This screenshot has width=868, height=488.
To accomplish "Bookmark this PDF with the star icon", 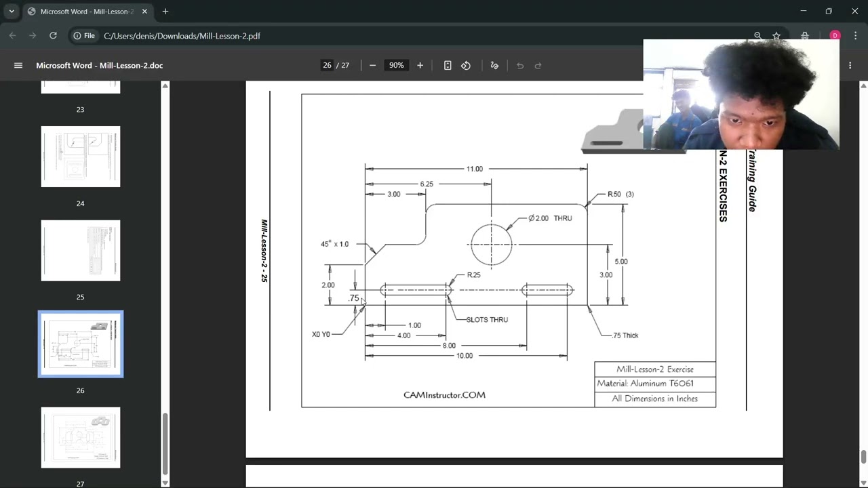I will (x=776, y=36).
